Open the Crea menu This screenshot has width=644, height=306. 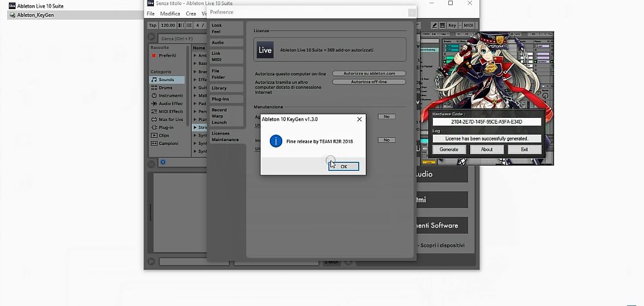191,14
